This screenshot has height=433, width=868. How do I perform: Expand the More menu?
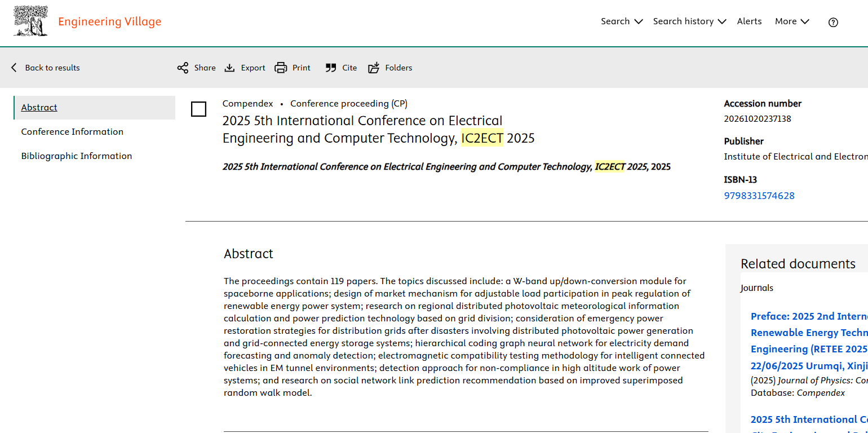click(x=791, y=21)
